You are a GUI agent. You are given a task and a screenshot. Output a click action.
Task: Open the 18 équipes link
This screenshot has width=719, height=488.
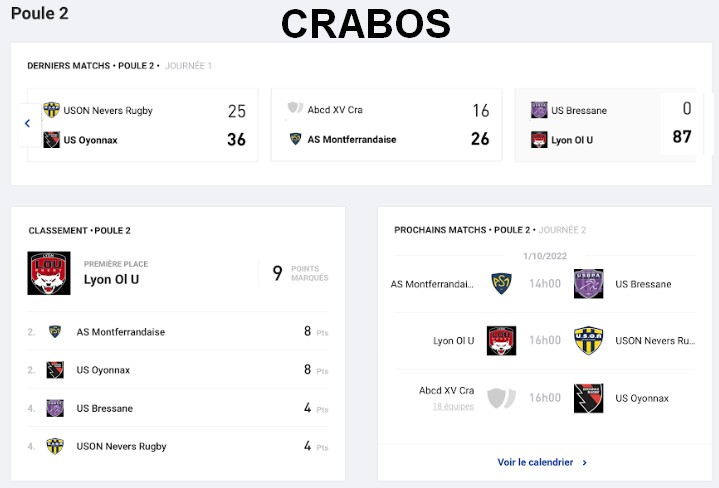[x=453, y=407]
